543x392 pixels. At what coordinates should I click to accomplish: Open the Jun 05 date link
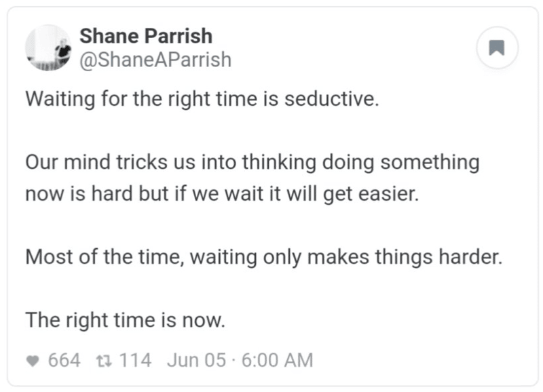(196, 360)
